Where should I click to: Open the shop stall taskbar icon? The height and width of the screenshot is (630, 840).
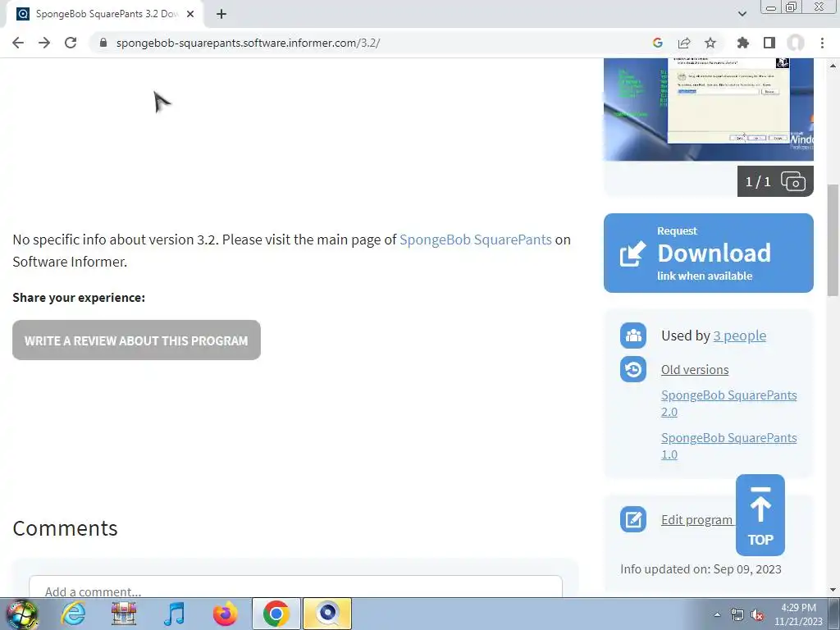[124, 614]
